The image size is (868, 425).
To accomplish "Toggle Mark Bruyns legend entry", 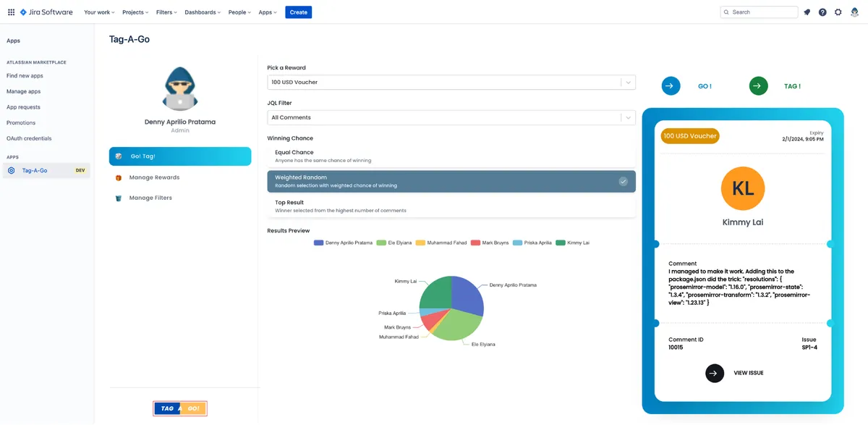I will (490, 243).
